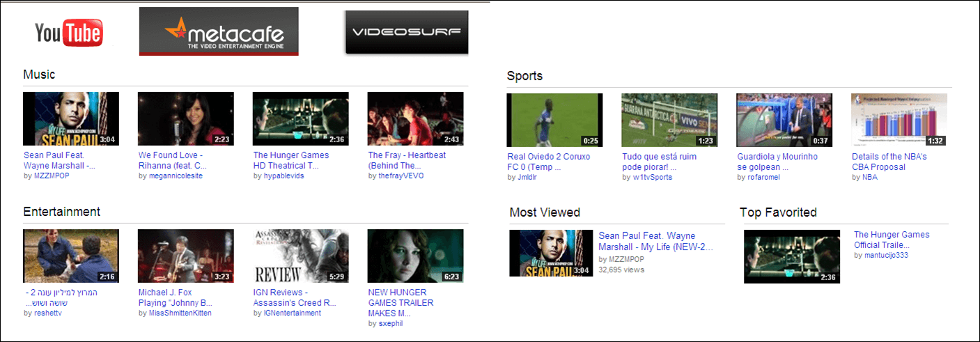The width and height of the screenshot is (980, 342).
Task: Open the Metacafe logo banner
Action: click(x=219, y=31)
